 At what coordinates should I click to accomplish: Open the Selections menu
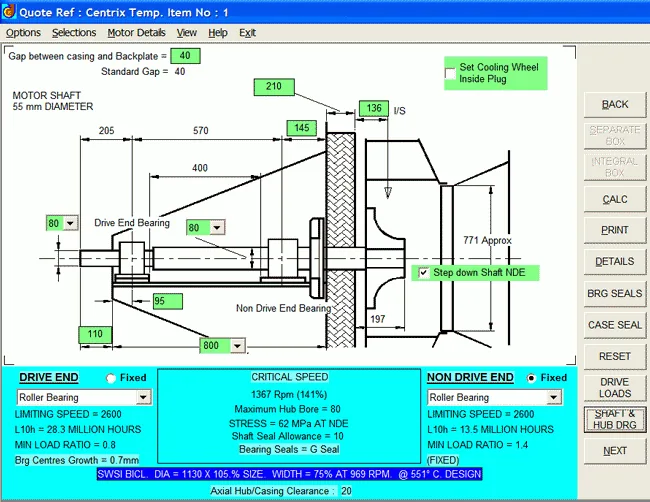[74, 33]
